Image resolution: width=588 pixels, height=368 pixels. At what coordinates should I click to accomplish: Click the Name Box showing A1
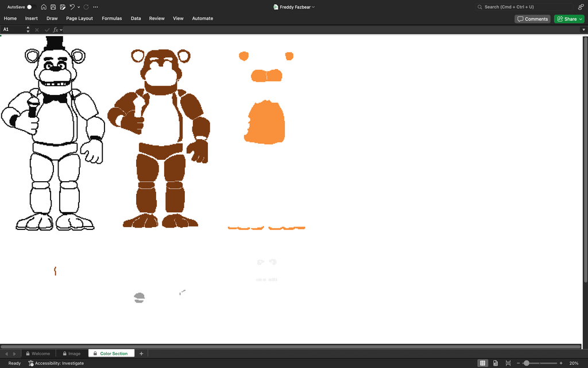13,29
